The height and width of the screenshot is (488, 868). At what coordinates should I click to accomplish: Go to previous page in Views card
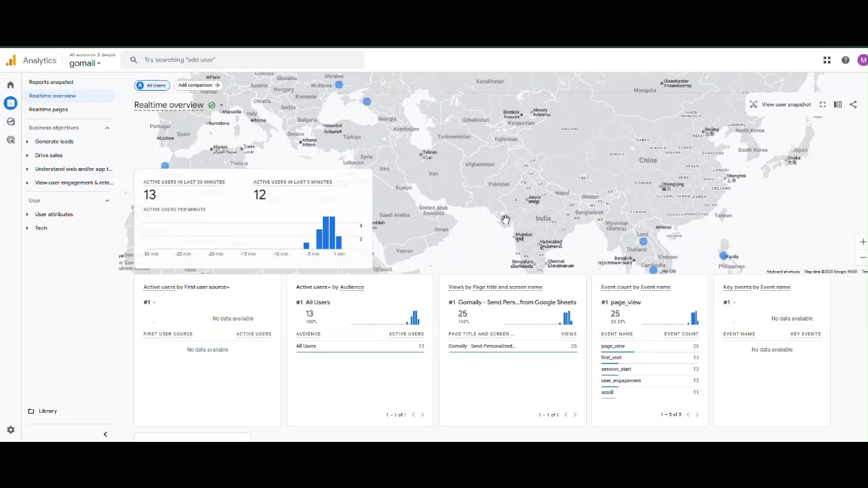[x=566, y=415]
